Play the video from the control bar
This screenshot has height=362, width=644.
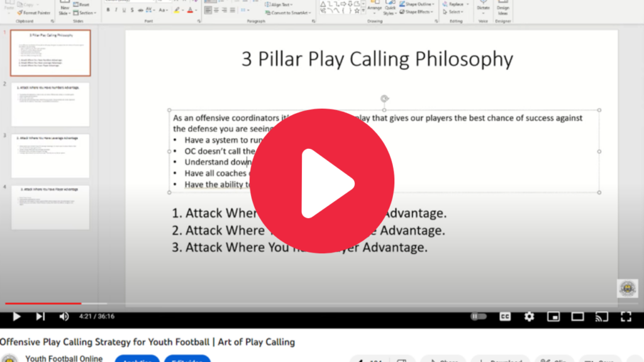point(16,317)
